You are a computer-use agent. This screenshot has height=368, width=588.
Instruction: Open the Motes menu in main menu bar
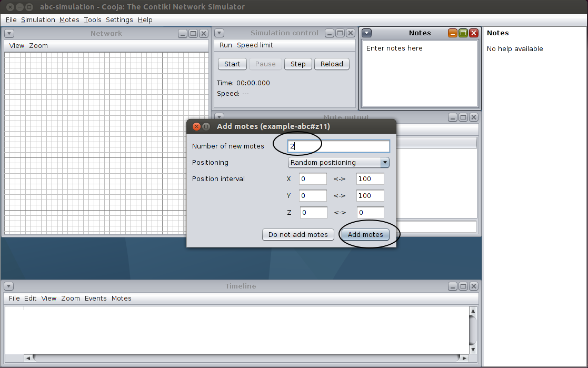(69, 20)
